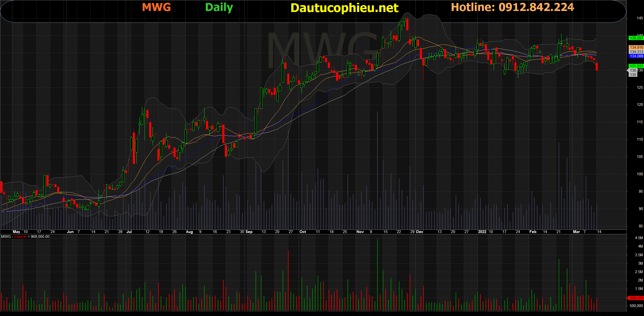Viewport: 644px width, 316px height.
Task: Select the Sep marker on date axis
Action: pos(249,232)
